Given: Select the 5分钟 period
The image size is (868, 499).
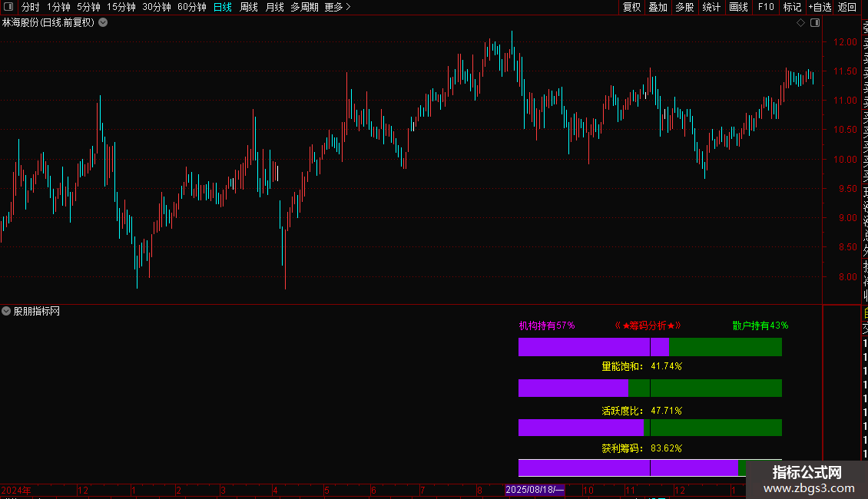Looking at the screenshot, I should pyautogui.click(x=88, y=7).
